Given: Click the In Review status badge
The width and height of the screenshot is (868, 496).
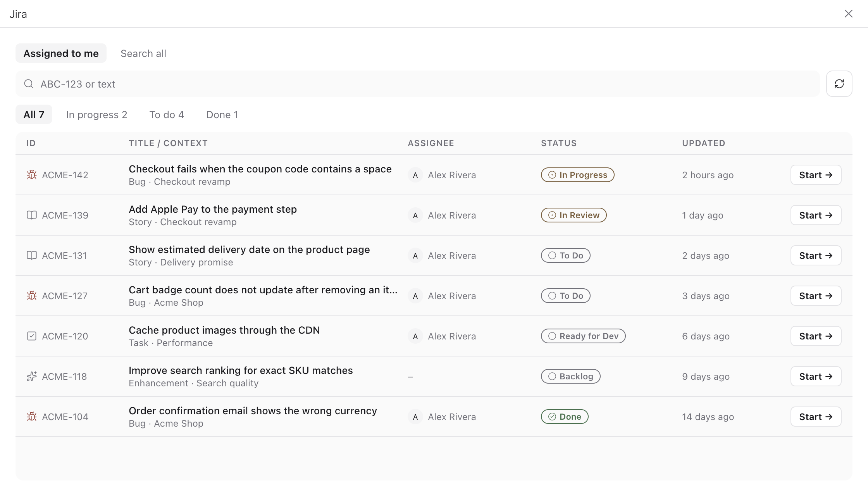Looking at the screenshot, I should tap(573, 215).
